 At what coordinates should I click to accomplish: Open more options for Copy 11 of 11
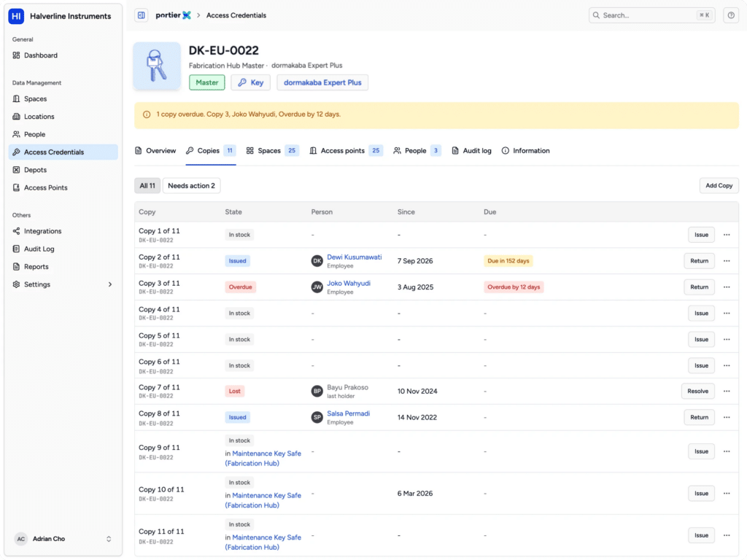click(x=727, y=535)
